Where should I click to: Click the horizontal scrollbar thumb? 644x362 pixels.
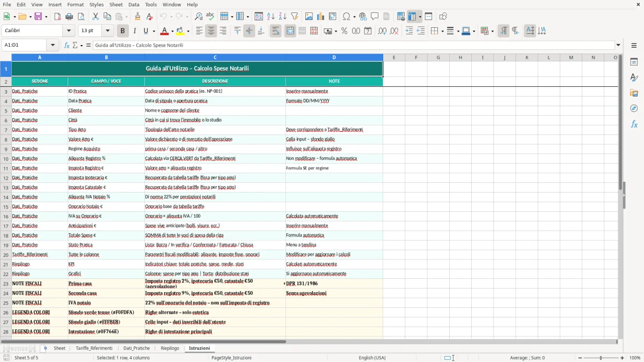click(144, 341)
